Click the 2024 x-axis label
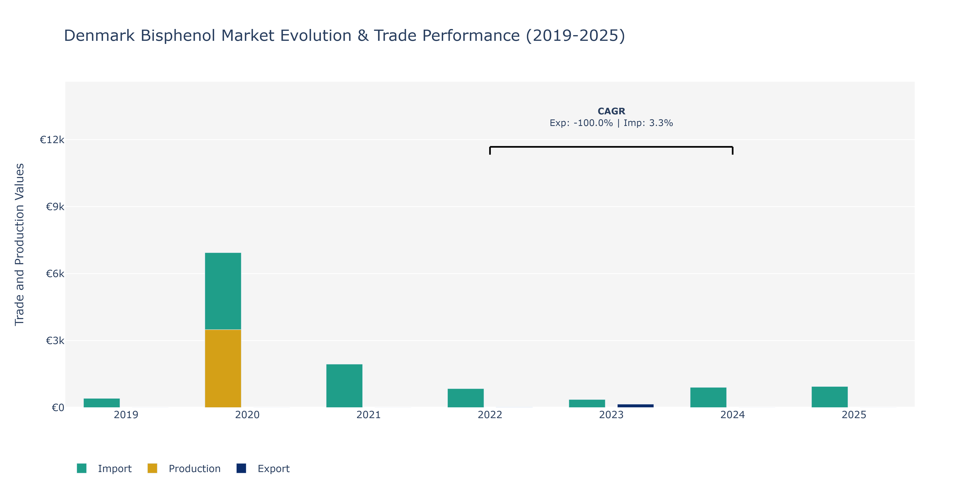Viewport: 980px width, 490px height. tap(733, 415)
